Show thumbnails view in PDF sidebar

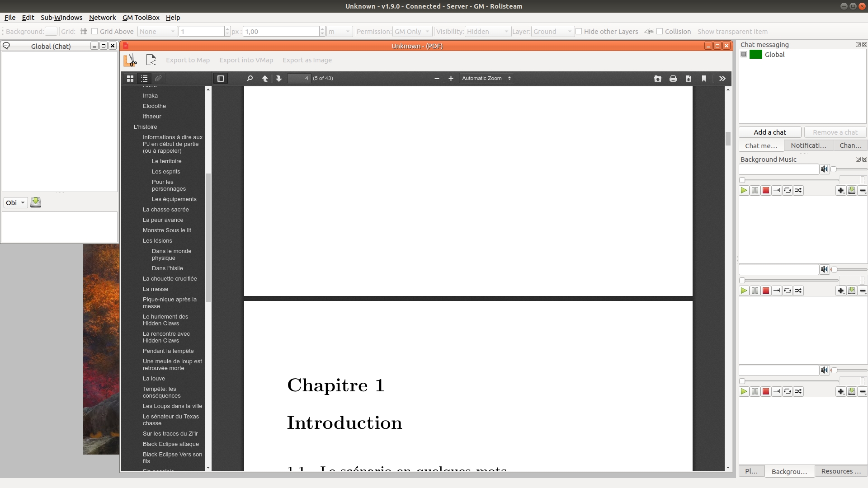coord(130,79)
